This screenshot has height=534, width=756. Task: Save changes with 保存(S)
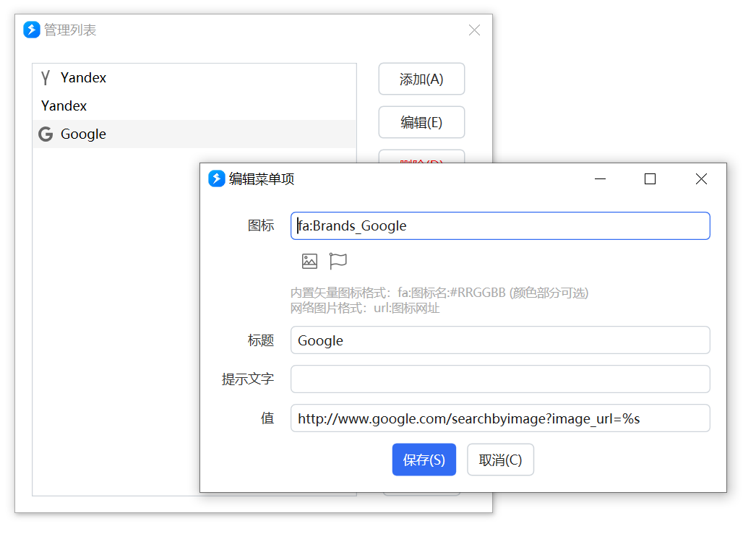click(424, 460)
